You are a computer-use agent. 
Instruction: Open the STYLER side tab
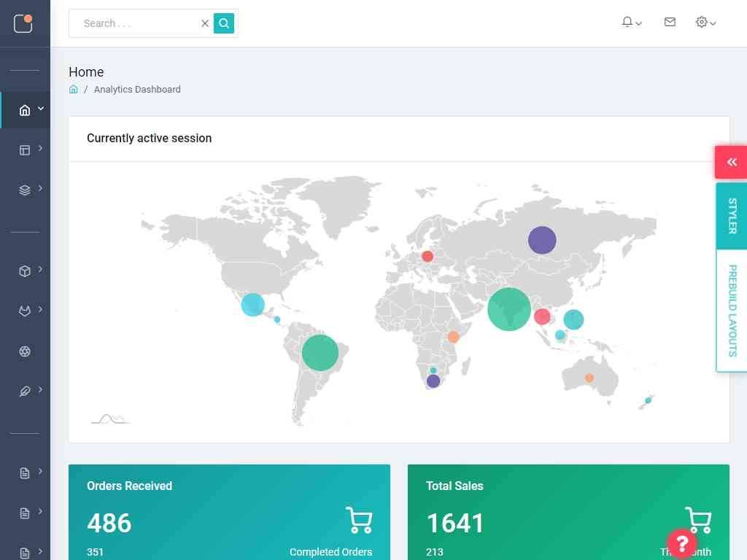click(x=732, y=216)
